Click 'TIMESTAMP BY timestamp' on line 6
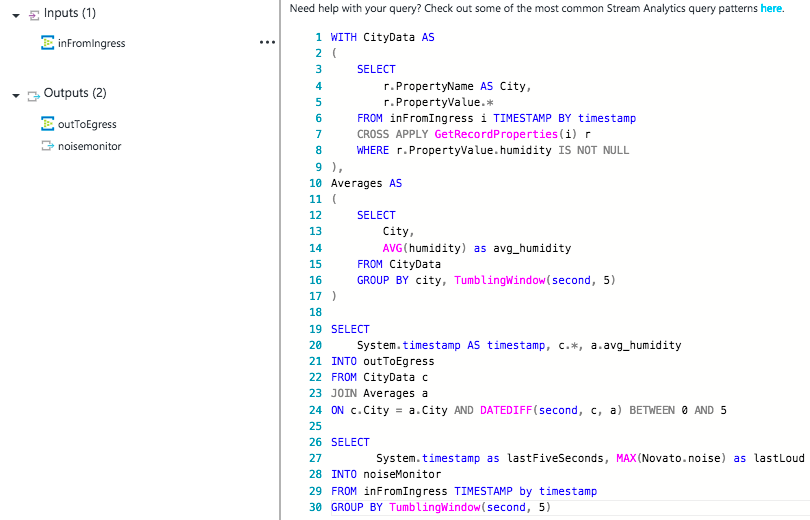Viewport: 810px width, 520px height. click(565, 118)
